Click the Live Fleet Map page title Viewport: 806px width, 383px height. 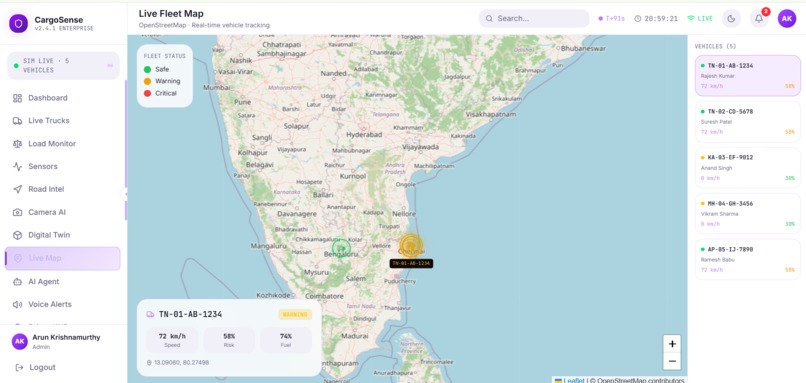click(171, 14)
